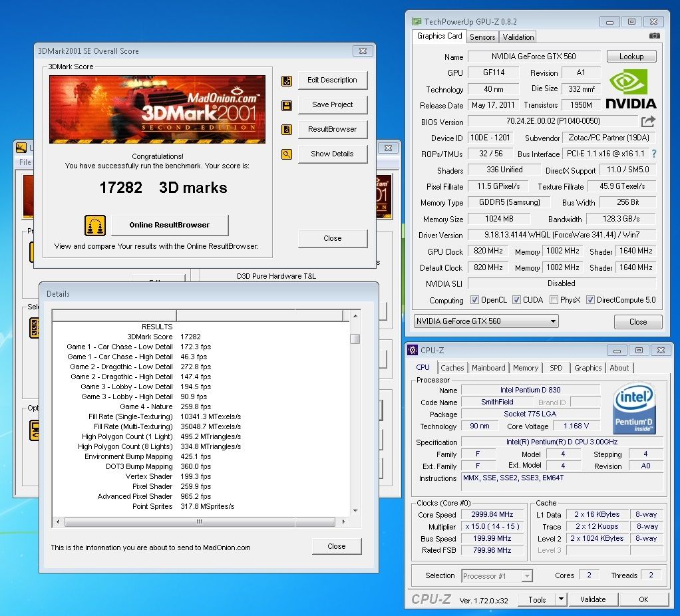The height and width of the screenshot is (616, 680).
Task: Click the BIOS Version field
Action: [x=553, y=121]
